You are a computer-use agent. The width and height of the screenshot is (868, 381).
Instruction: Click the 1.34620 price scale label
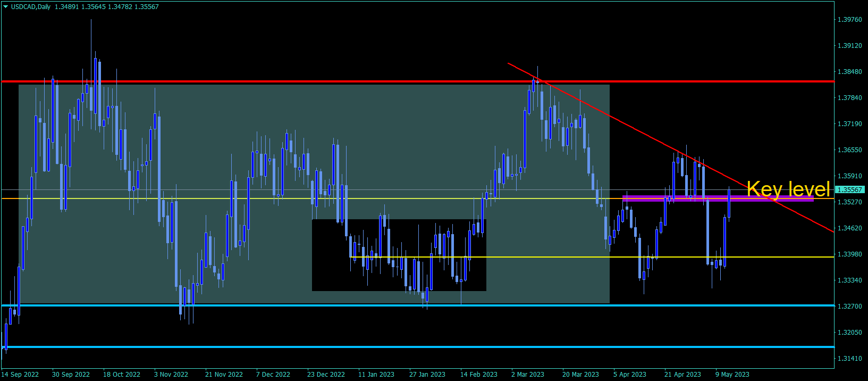849,228
